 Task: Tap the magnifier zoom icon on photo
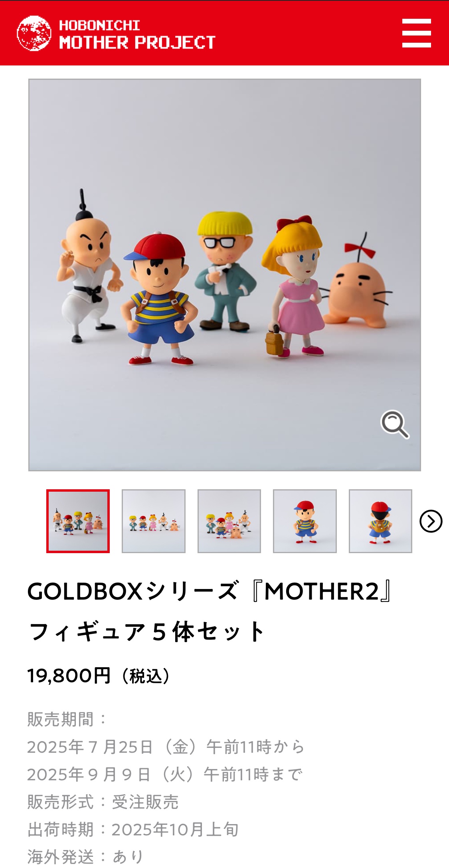coord(395,424)
